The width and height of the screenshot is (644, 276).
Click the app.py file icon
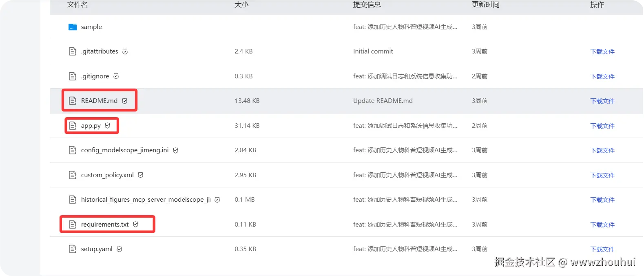tap(73, 126)
